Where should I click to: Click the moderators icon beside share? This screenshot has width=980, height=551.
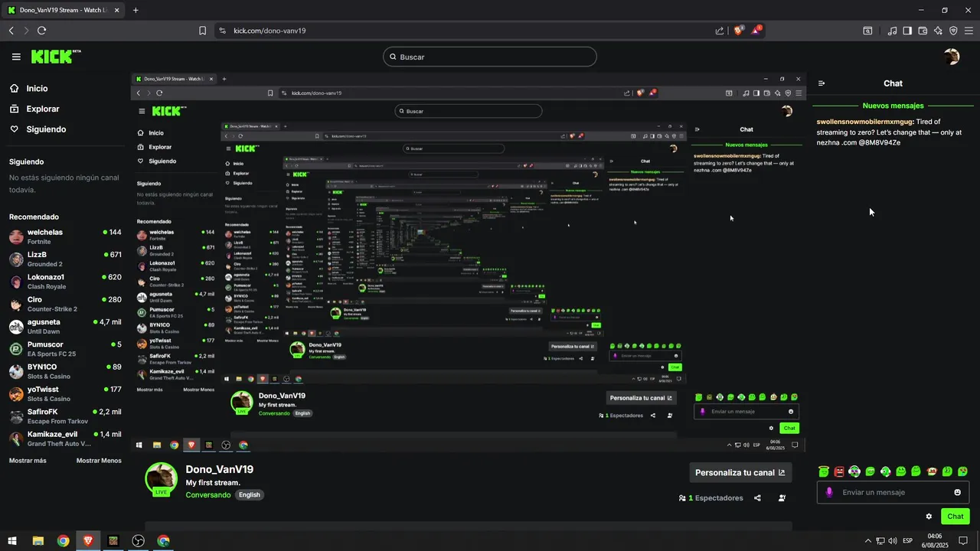[782, 498]
